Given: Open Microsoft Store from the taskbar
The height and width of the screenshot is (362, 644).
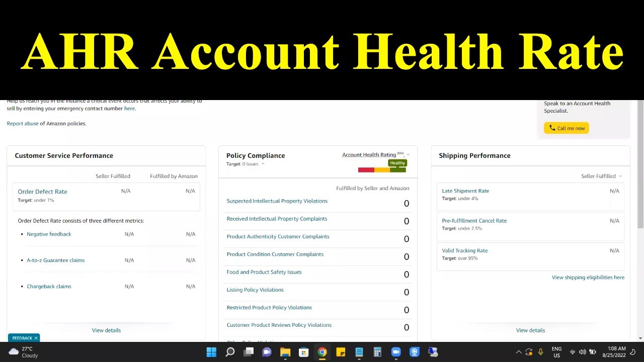Looking at the screenshot, I should pyautogui.click(x=303, y=352).
